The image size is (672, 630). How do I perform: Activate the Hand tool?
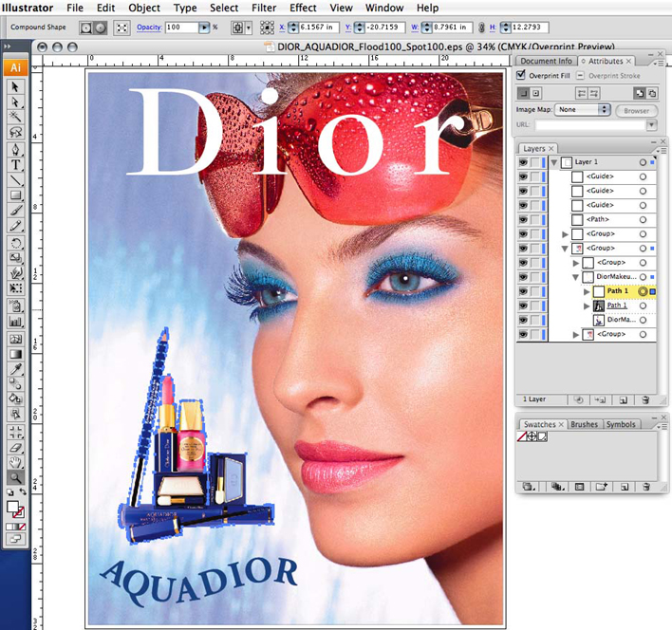pos(16,462)
